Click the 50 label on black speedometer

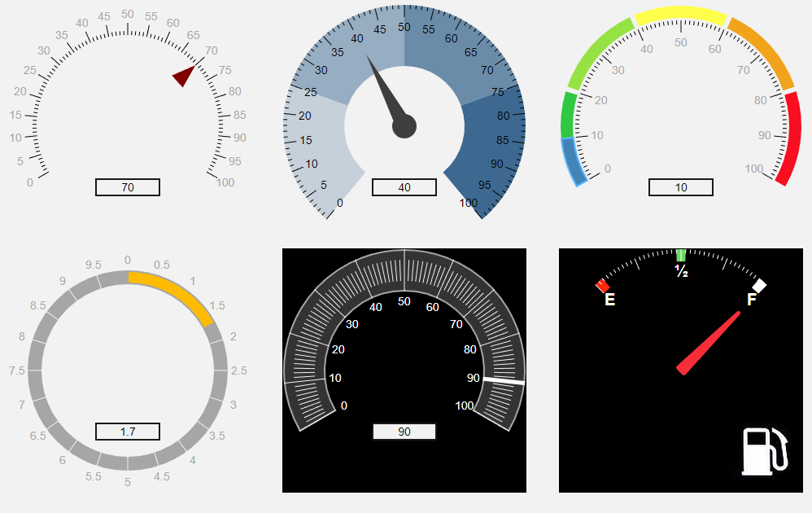click(404, 302)
